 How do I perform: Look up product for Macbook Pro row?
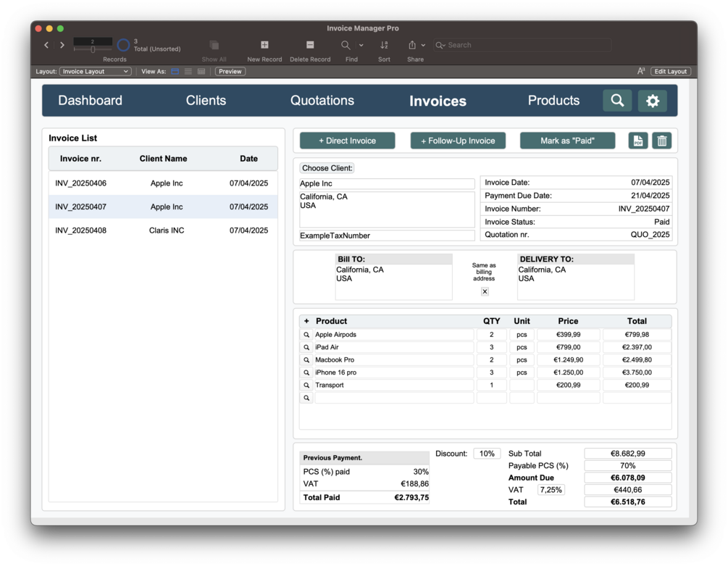pyautogui.click(x=306, y=360)
